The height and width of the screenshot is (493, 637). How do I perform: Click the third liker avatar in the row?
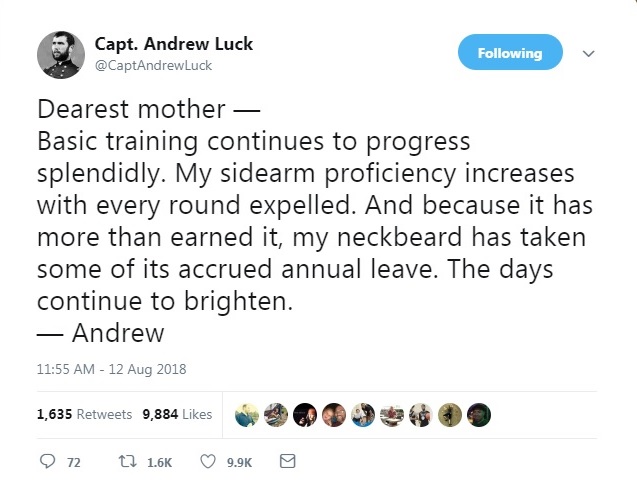(305, 414)
